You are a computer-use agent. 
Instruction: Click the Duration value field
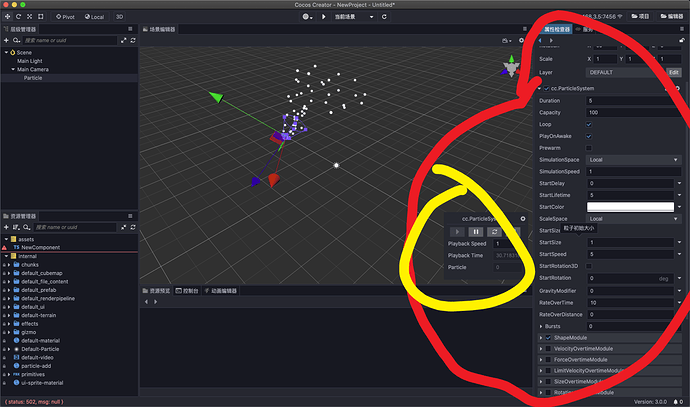(634, 101)
